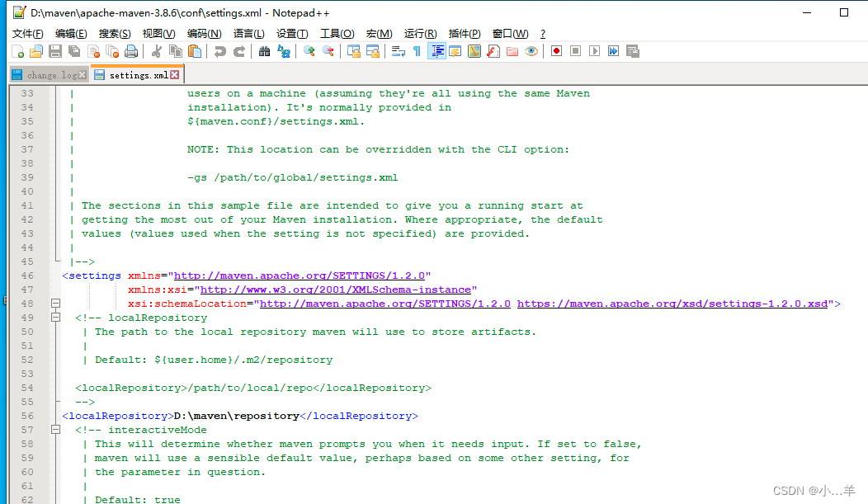868x504 pixels.
Task: Open the 语言(L) menu
Action: tap(249, 34)
